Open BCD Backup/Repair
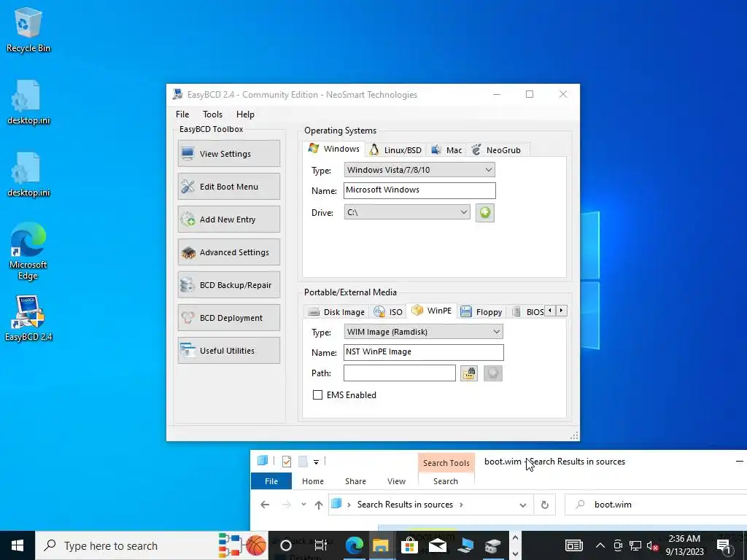 (x=228, y=285)
